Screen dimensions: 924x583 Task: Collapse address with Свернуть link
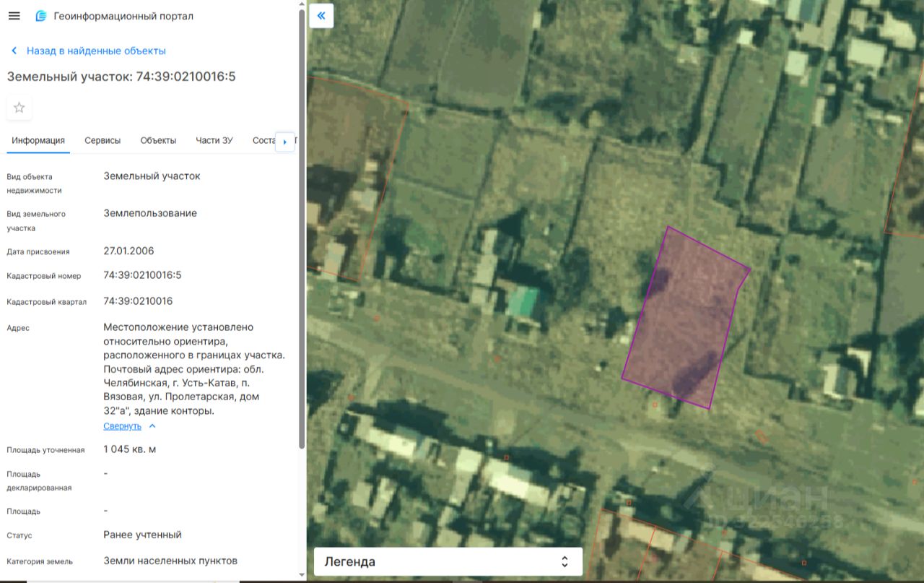(122, 426)
